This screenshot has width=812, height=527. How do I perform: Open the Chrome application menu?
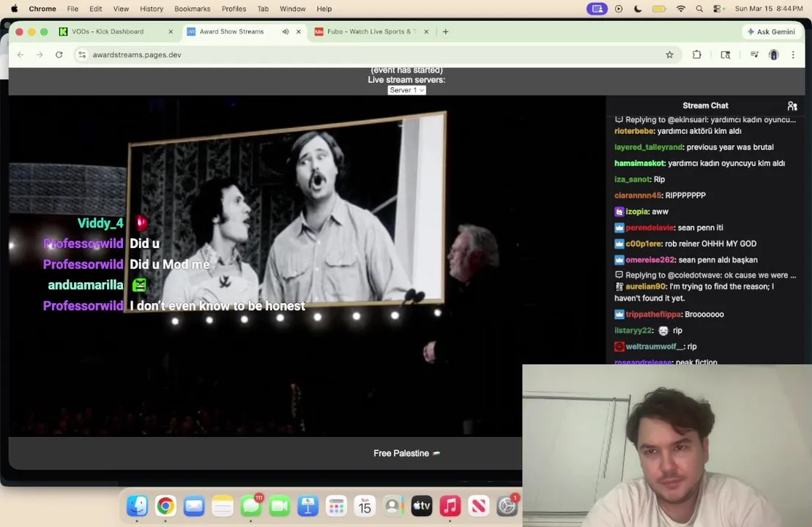(42, 9)
